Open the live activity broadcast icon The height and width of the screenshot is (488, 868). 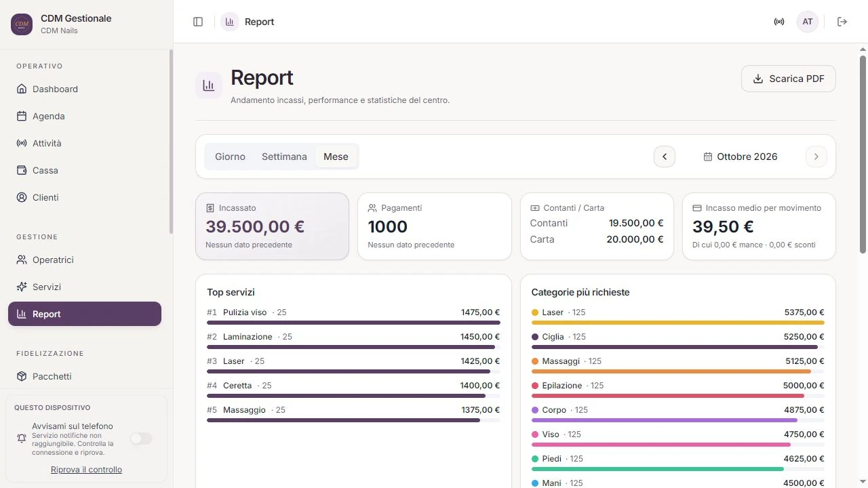[x=779, y=22]
